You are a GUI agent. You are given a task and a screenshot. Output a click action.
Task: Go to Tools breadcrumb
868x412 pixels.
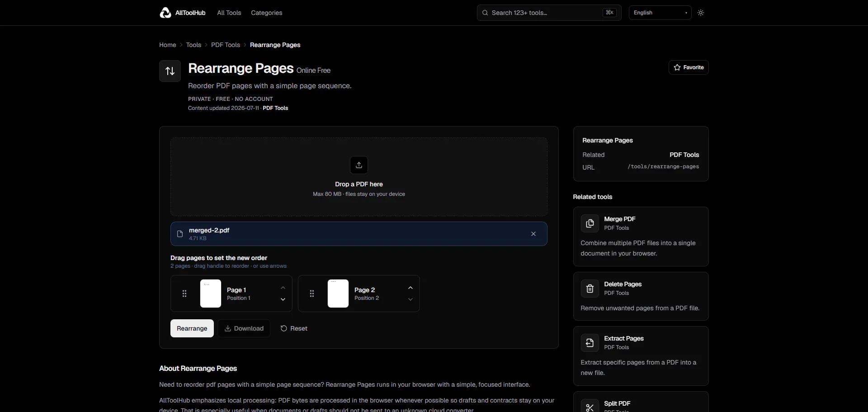click(x=193, y=45)
